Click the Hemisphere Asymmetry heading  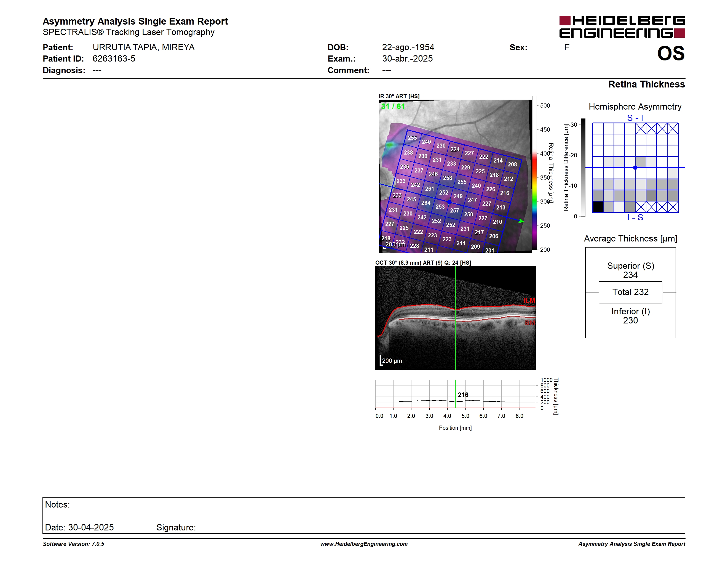(635, 107)
